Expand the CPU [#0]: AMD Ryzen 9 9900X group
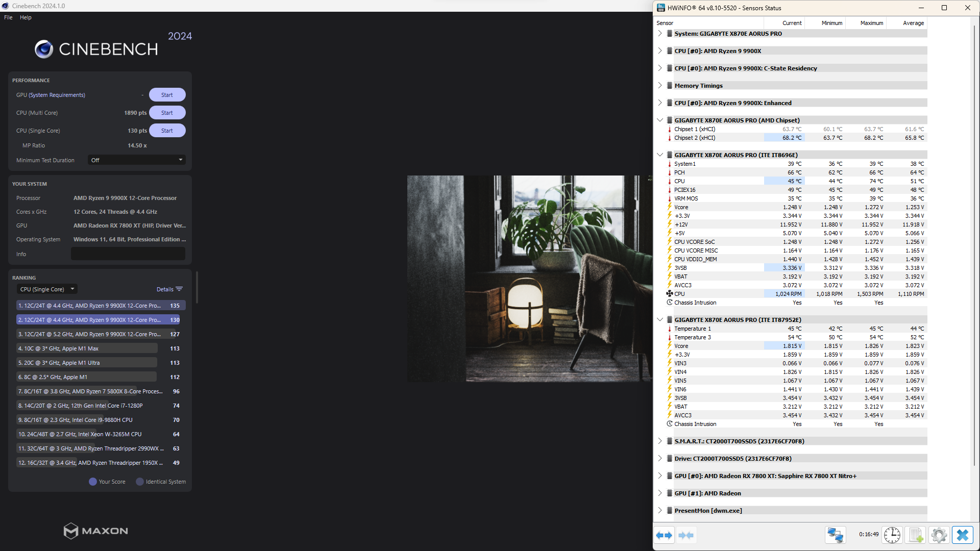Image resolution: width=980 pixels, height=551 pixels. point(659,51)
